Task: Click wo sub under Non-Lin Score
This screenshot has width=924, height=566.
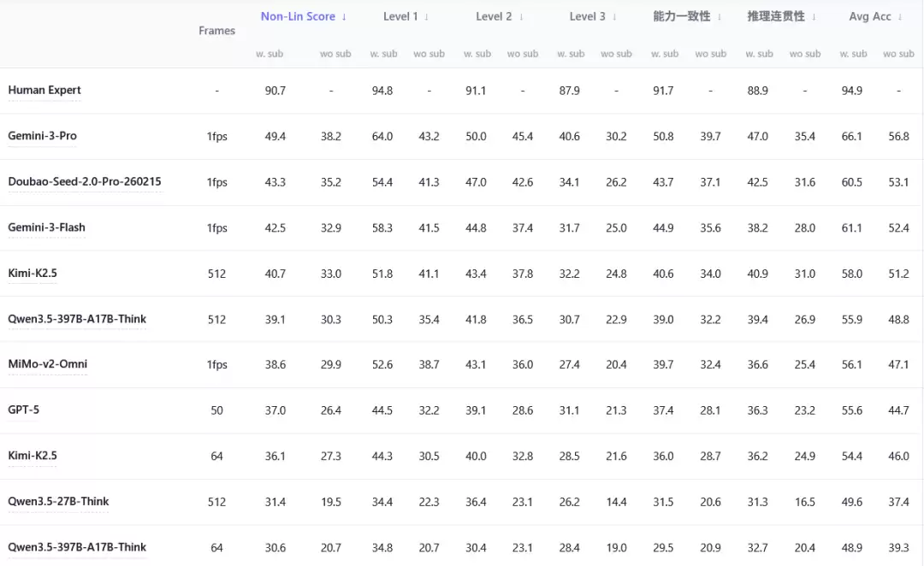Action: click(335, 54)
